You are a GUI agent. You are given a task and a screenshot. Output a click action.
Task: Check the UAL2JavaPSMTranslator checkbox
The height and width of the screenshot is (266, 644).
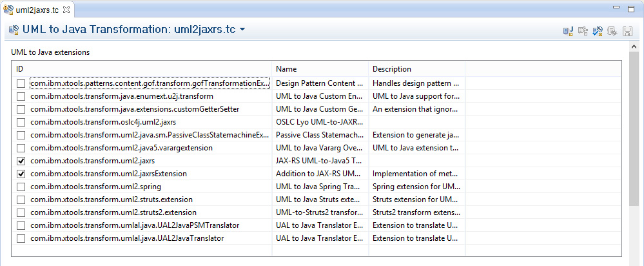point(21,226)
